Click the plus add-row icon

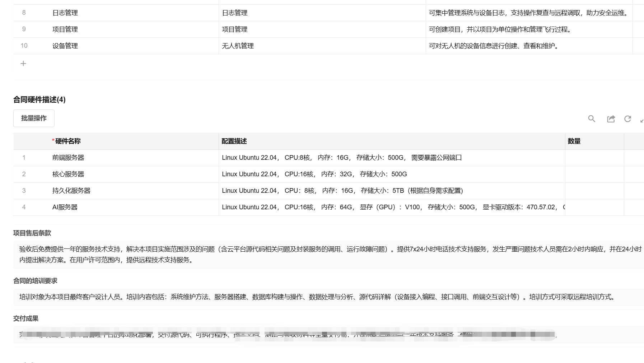23,64
